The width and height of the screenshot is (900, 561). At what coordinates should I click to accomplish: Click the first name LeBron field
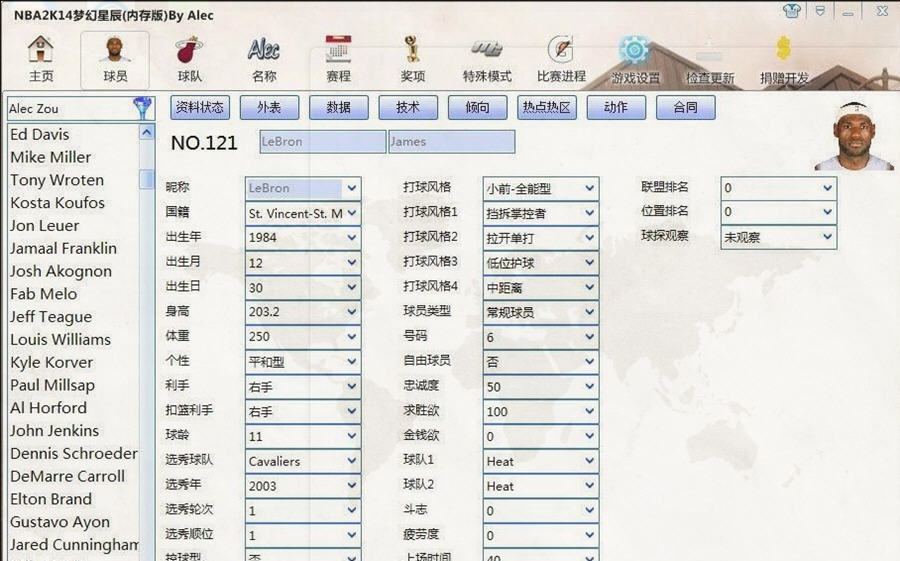tap(323, 142)
